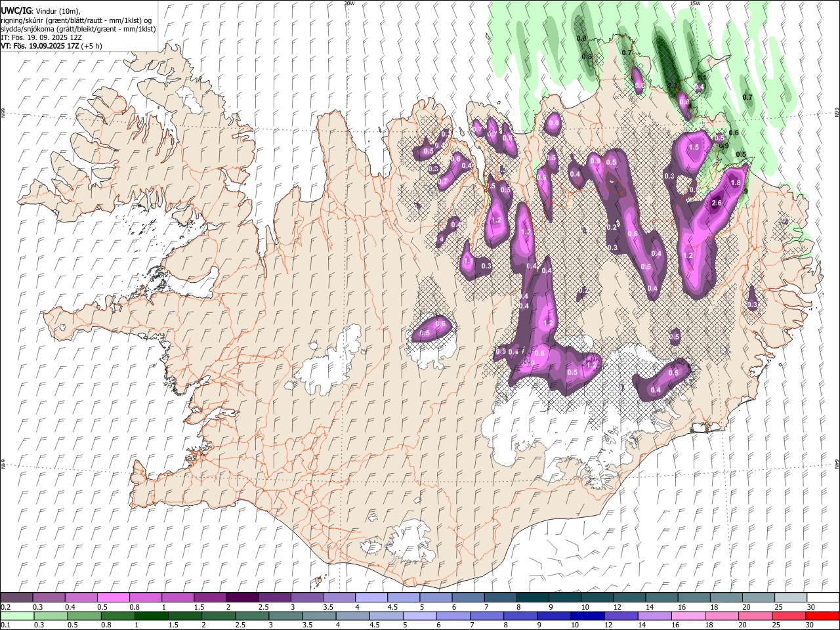Click the 1.5 snowfall value on the map
The height and width of the screenshot is (630, 840).
click(694, 147)
